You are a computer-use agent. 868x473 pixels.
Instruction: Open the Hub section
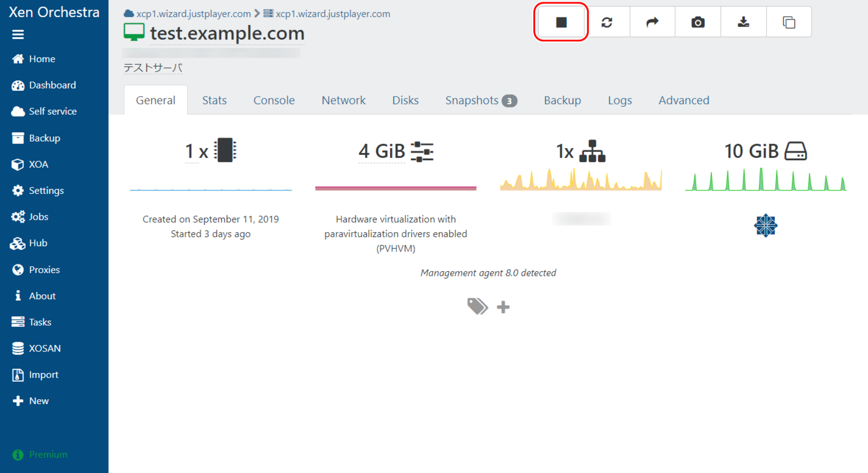point(29,243)
